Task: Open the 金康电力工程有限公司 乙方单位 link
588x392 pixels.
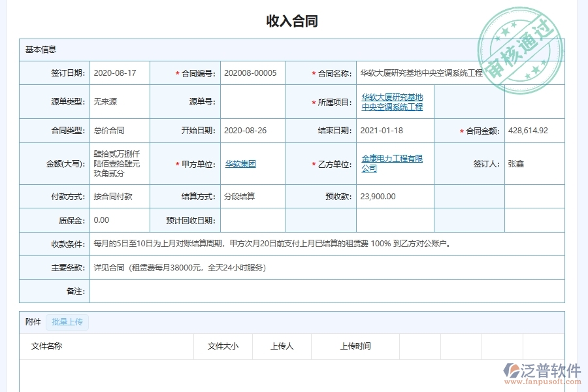Action: pyautogui.click(x=390, y=163)
